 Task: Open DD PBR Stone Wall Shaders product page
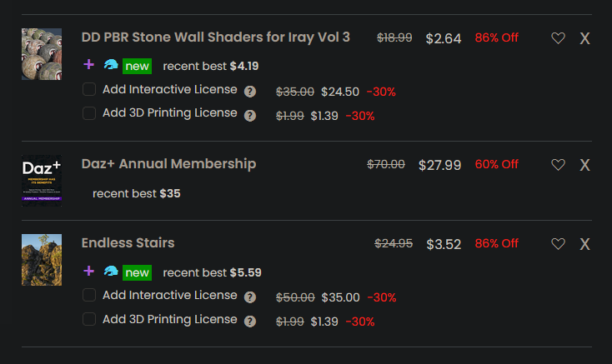click(x=215, y=37)
